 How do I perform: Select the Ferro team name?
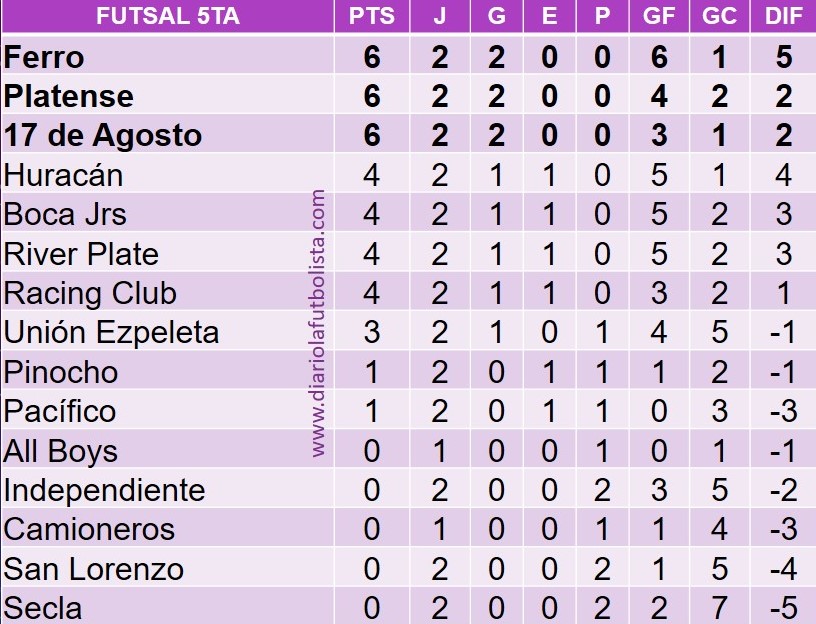[x=44, y=57]
